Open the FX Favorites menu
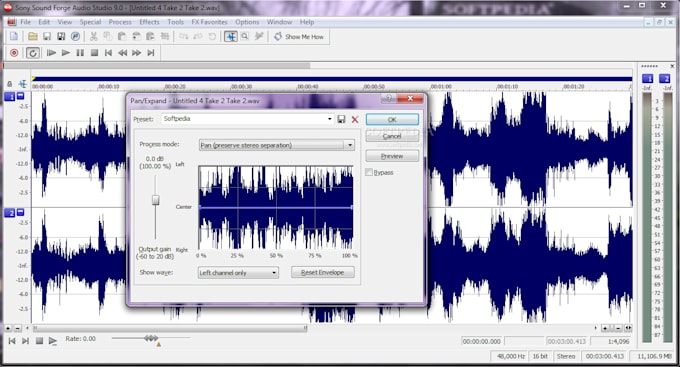 click(x=209, y=22)
